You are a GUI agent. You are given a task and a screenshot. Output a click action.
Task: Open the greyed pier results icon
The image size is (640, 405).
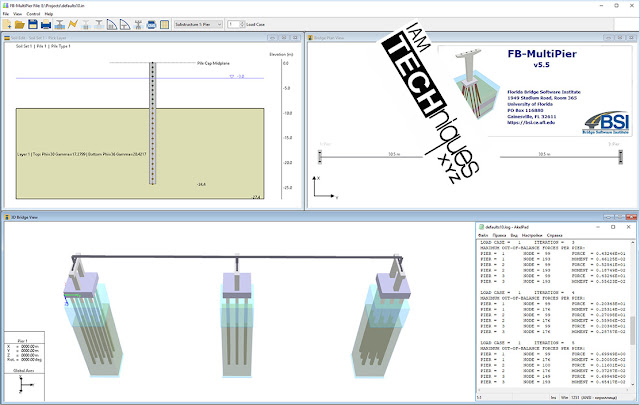[x=99, y=24]
